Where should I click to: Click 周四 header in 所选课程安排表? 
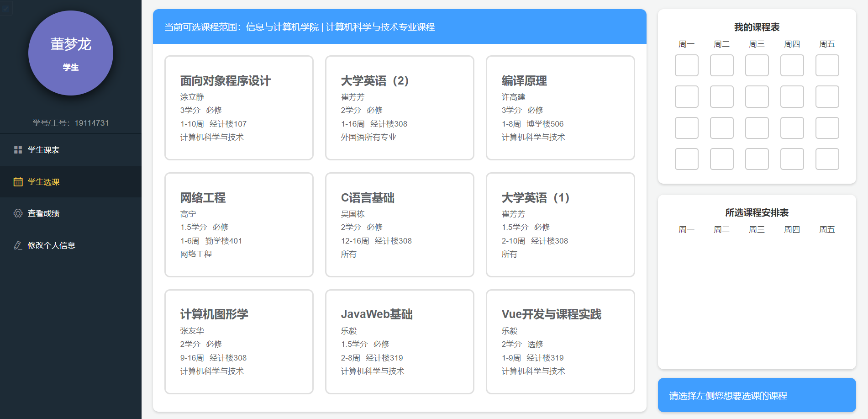tap(792, 230)
